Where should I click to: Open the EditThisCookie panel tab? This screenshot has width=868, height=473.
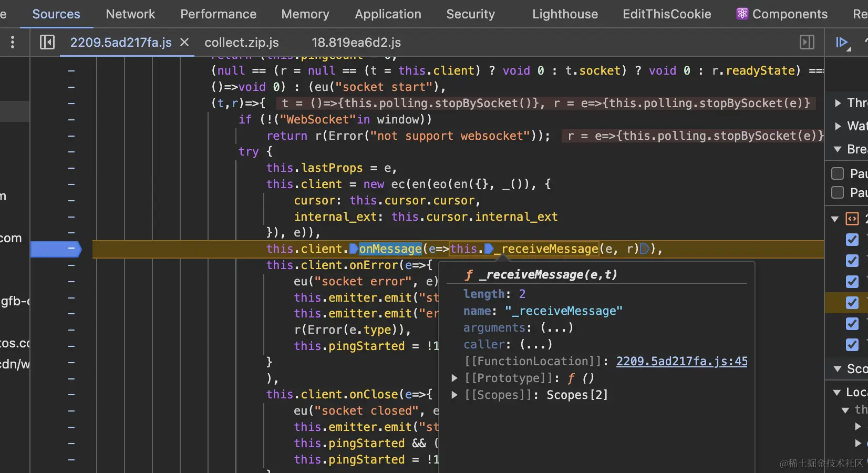(667, 14)
